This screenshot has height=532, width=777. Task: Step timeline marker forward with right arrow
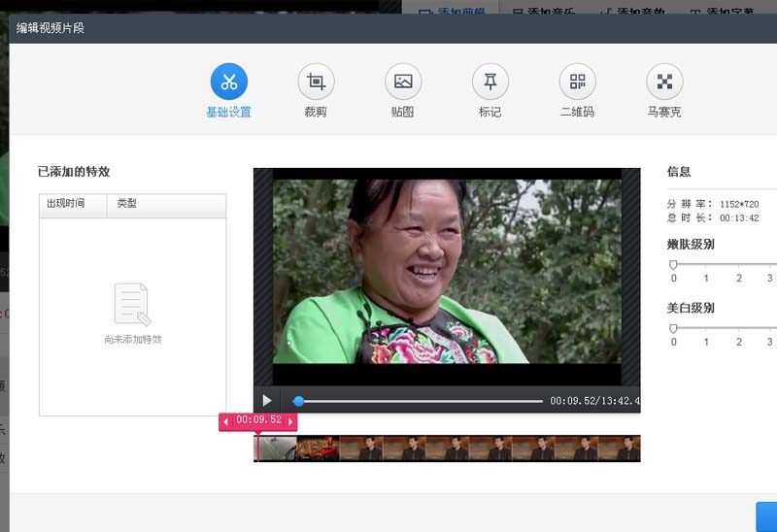click(x=290, y=422)
